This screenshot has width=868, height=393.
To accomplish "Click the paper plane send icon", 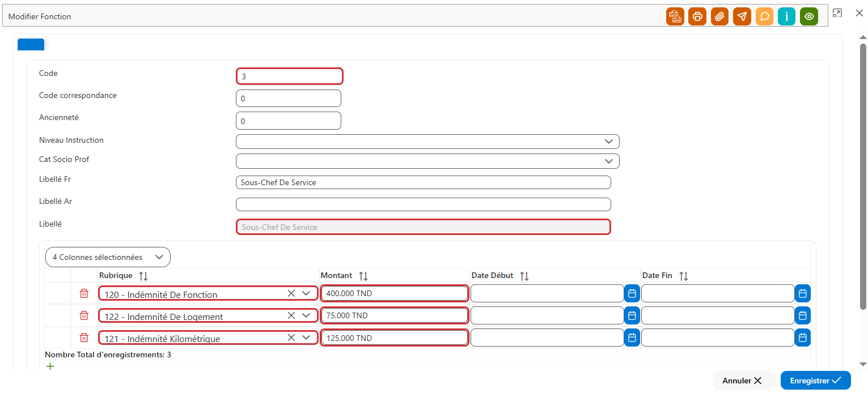I will (x=742, y=16).
